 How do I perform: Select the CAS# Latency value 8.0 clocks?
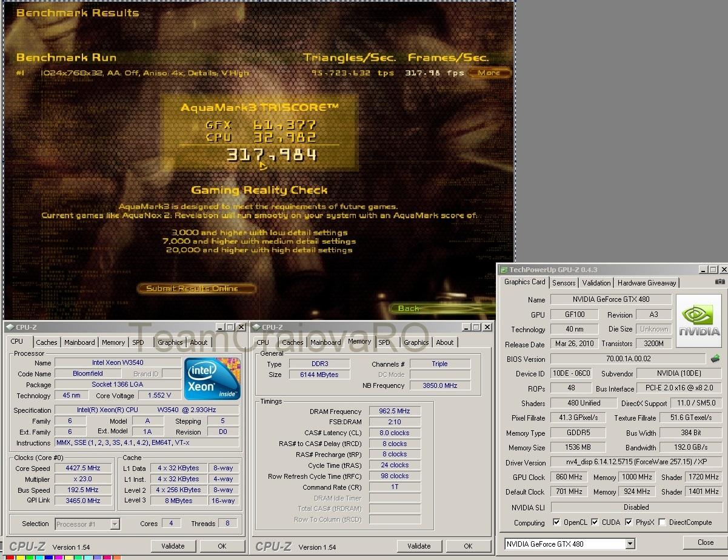[x=395, y=433]
